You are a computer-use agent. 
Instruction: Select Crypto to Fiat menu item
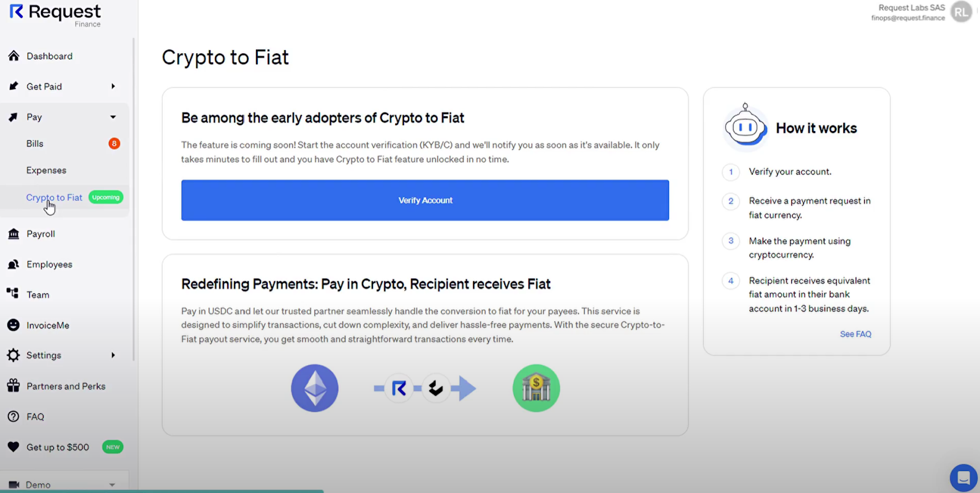click(x=55, y=197)
